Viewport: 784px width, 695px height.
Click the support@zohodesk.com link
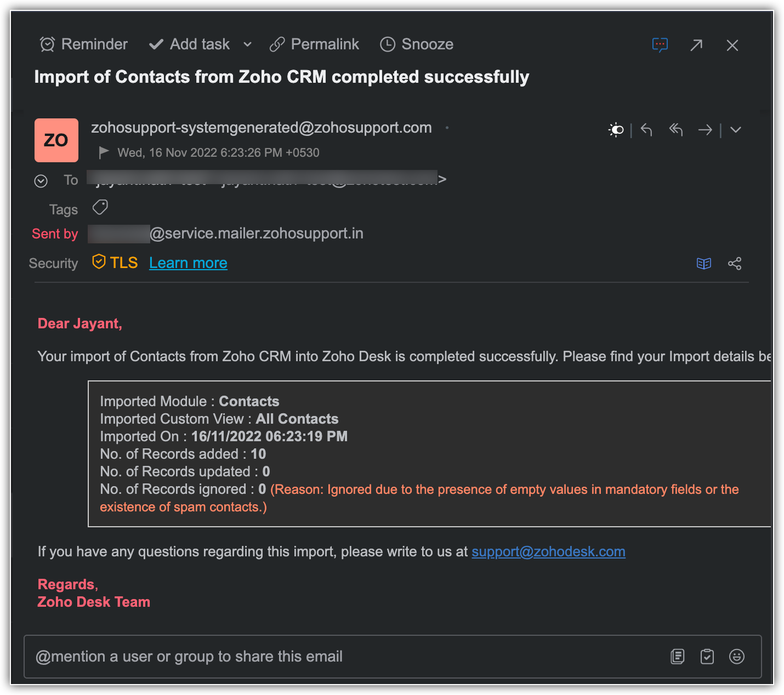(x=548, y=551)
